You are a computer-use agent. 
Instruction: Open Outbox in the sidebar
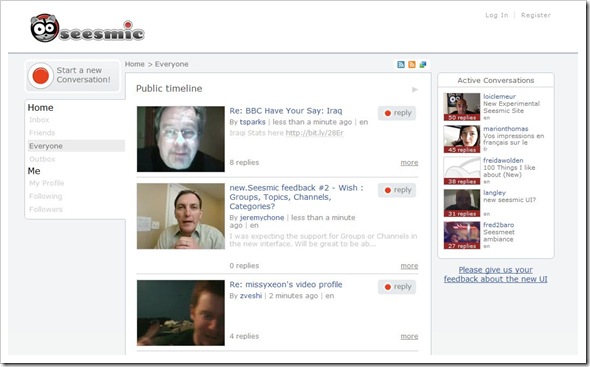pyautogui.click(x=42, y=159)
